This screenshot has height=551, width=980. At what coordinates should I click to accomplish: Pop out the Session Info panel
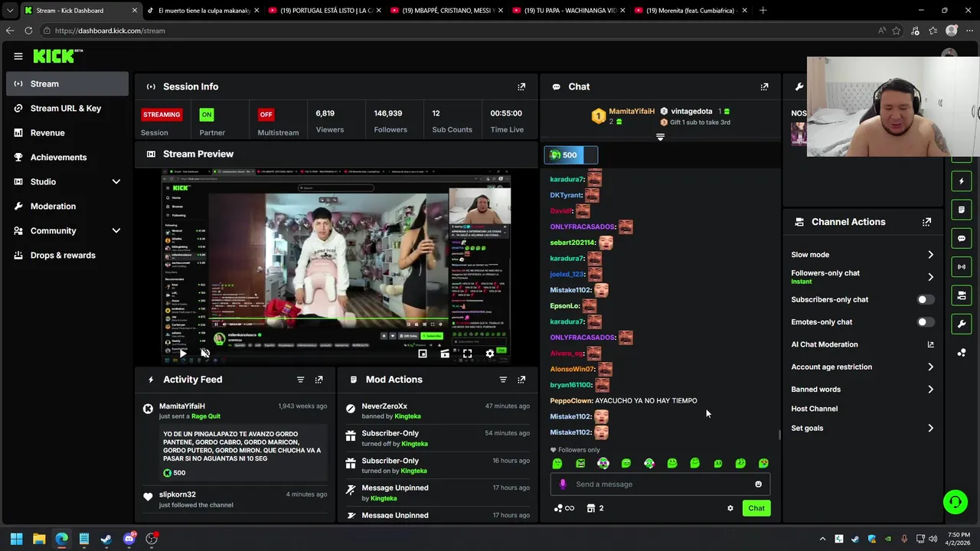click(521, 86)
